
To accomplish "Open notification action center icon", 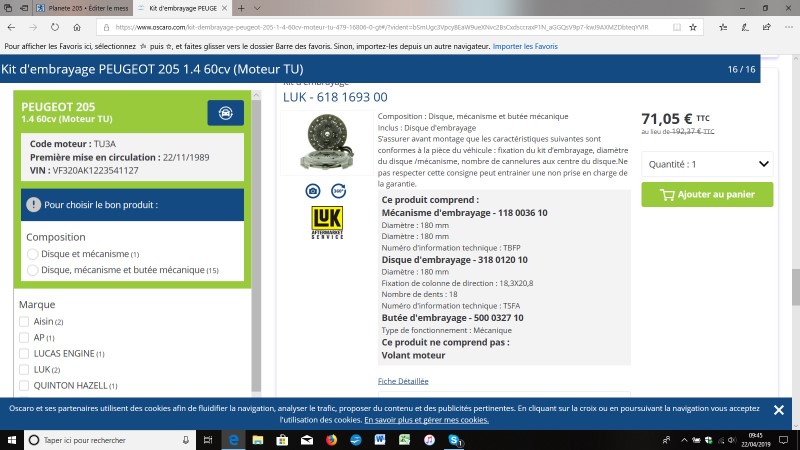I will pyautogui.click(x=784, y=440).
